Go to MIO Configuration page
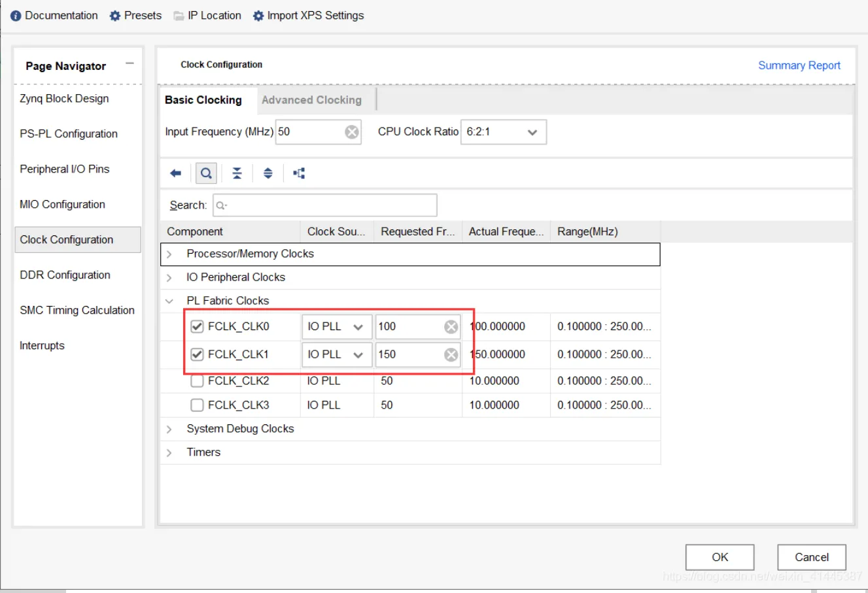Image resolution: width=868 pixels, height=593 pixels. click(x=62, y=205)
